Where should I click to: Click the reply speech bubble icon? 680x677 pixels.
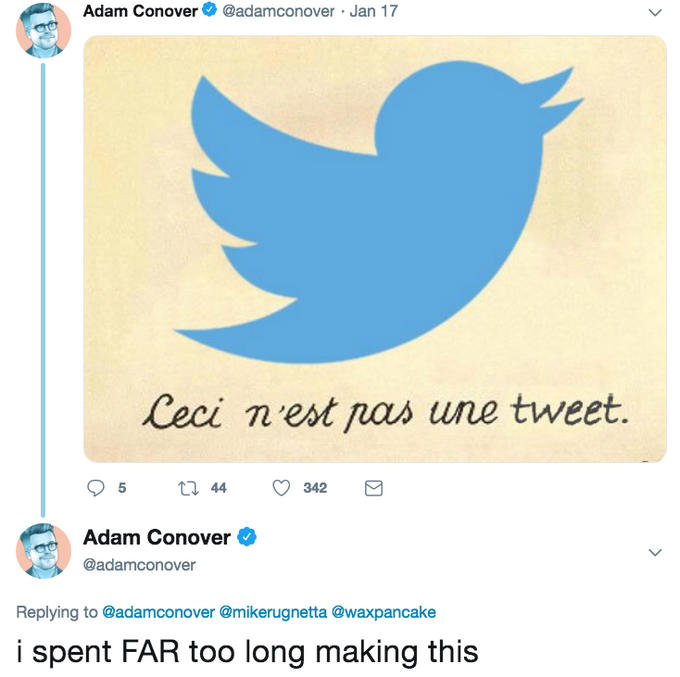click(95, 488)
